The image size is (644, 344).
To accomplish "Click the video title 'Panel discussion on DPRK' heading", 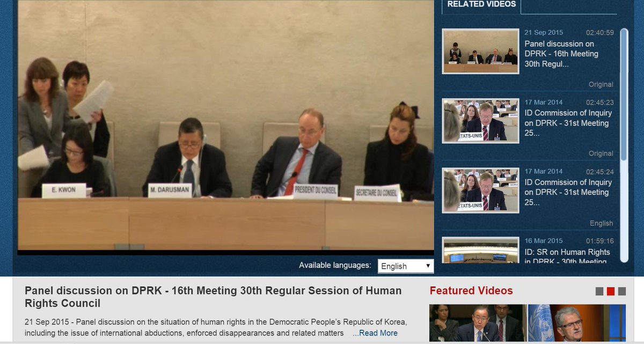I will click(x=213, y=297).
